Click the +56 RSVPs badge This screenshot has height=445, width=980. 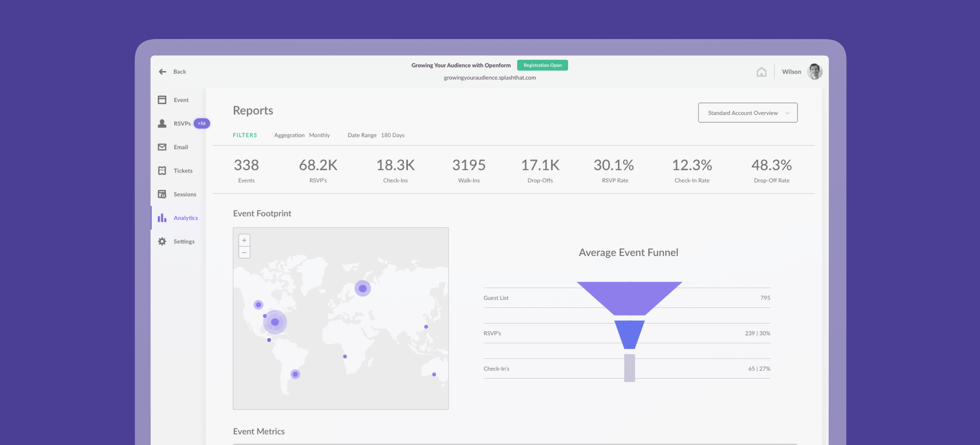[x=202, y=123]
